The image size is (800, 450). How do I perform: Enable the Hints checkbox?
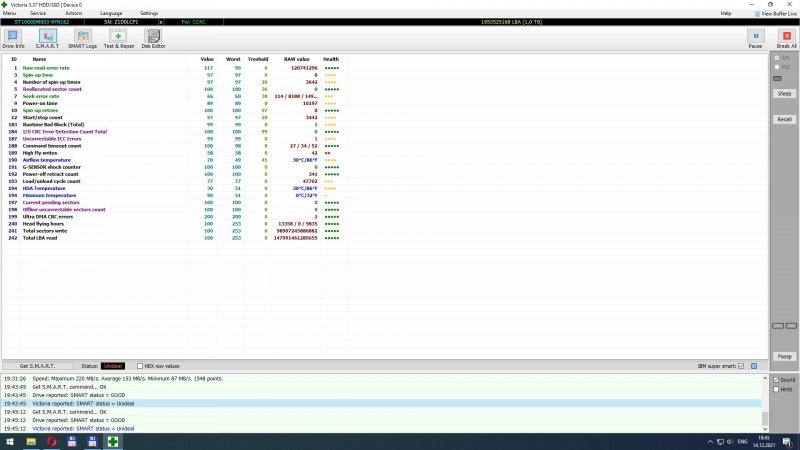(x=776, y=389)
